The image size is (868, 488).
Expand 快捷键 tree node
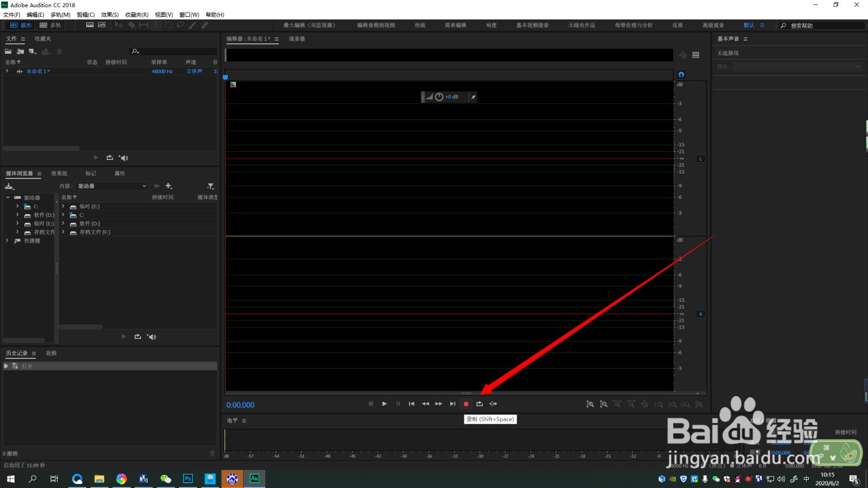[8, 240]
